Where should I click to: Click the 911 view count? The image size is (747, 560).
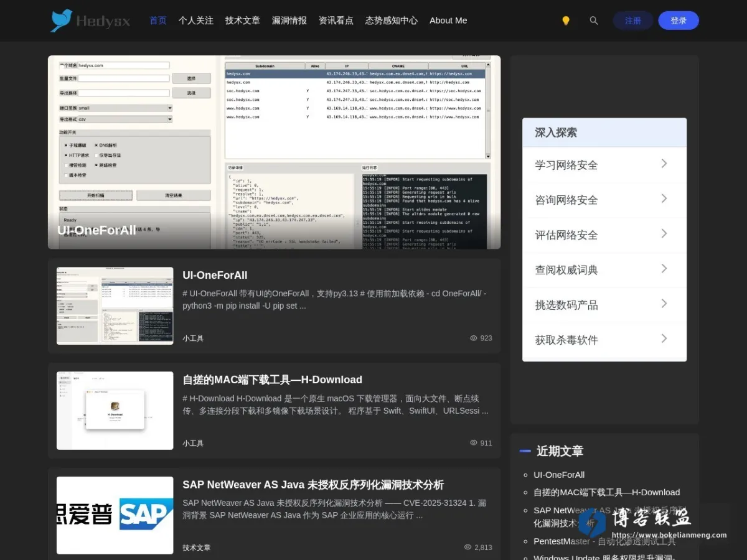click(486, 443)
